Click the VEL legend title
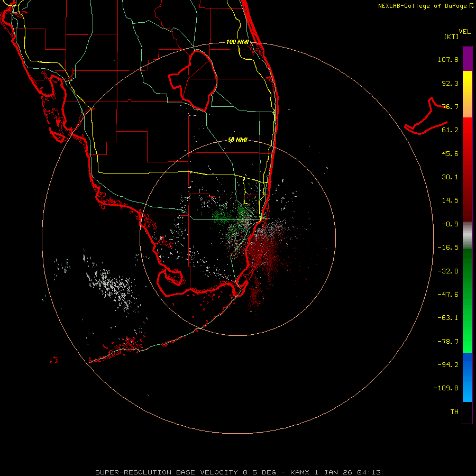Screen dimensions: 476x476 (464, 32)
